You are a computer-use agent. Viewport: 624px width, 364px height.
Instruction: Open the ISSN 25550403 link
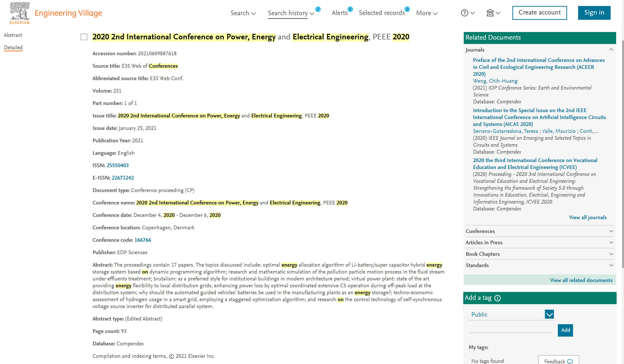click(x=117, y=165)
